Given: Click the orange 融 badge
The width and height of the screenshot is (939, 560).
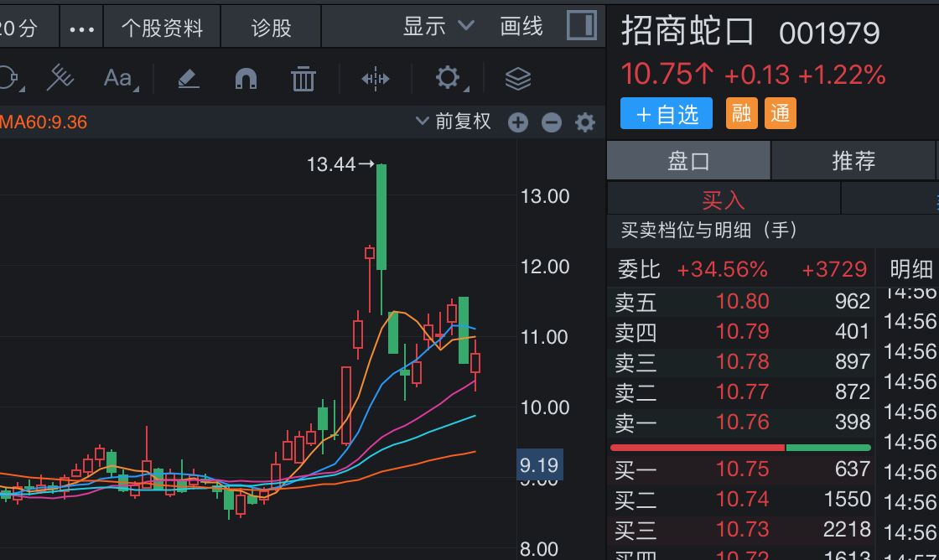Looking at the screenshot, I should 741,113.
